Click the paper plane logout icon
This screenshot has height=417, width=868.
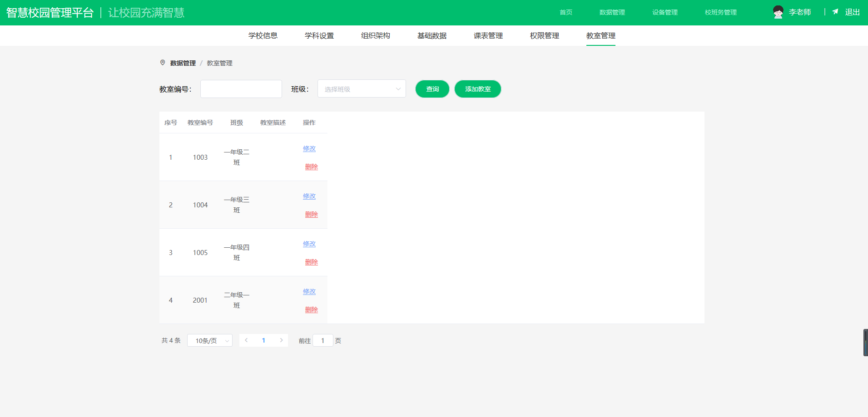pyautogui.click(x=835, y=12)
